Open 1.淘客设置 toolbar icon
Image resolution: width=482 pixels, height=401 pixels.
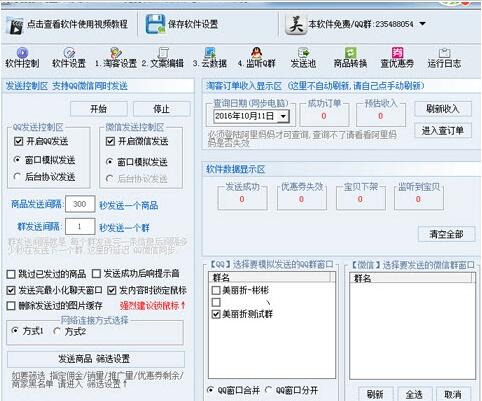pos(116,53)
